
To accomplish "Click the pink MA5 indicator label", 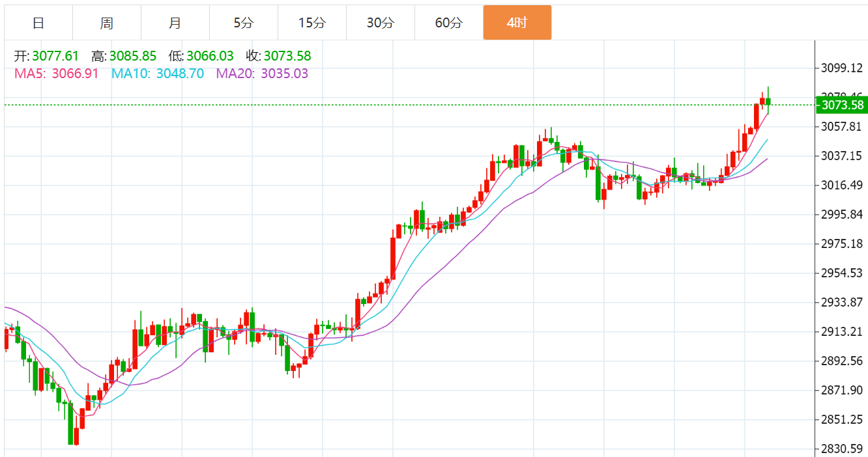I will 56,74.
